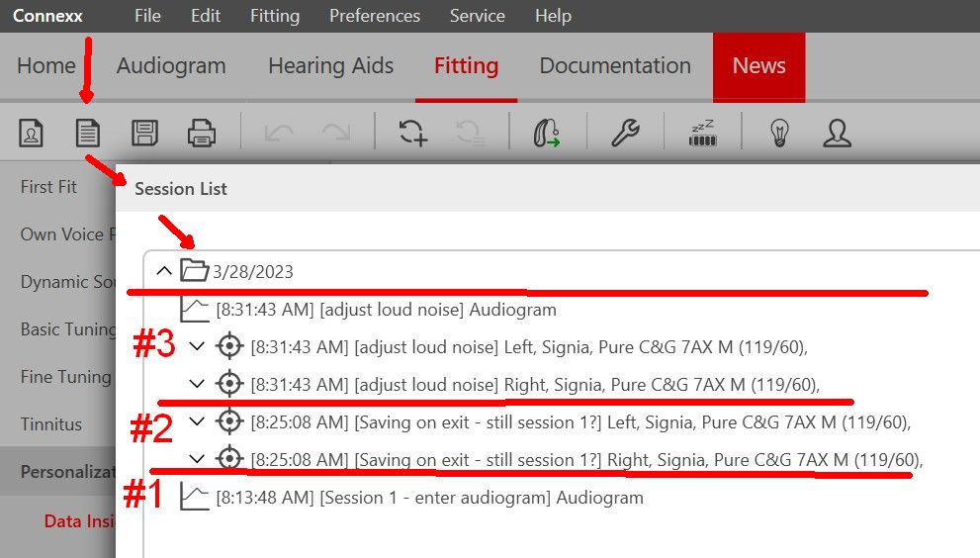The height and width of the screenshot is (558, 980).
Task: Open the Edit menu
Action: tap(206, 16)
